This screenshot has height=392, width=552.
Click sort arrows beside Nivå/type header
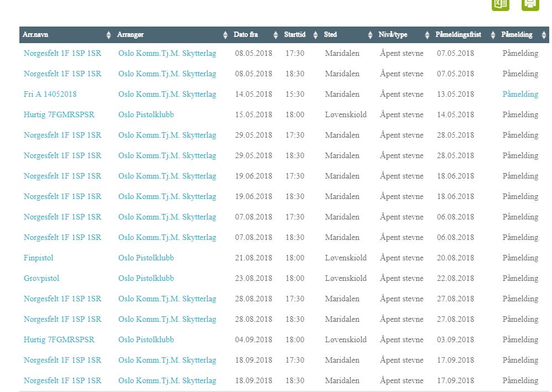[x=427, y=35]
